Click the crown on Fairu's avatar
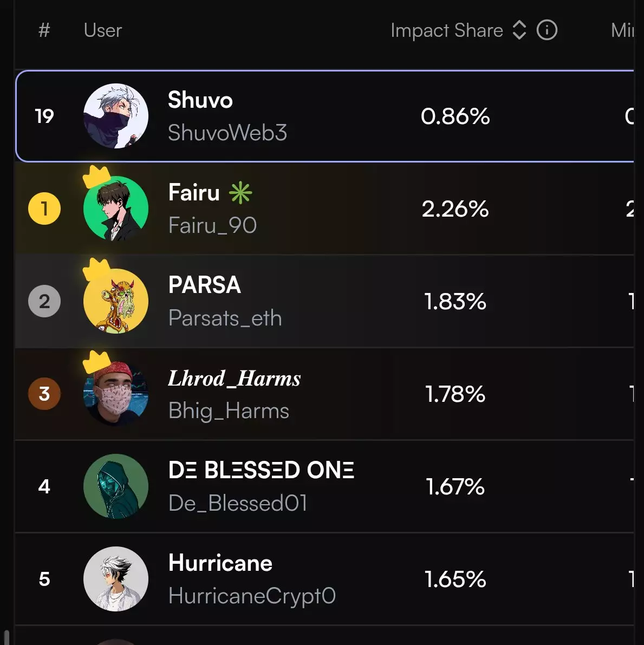 point(96,177)
